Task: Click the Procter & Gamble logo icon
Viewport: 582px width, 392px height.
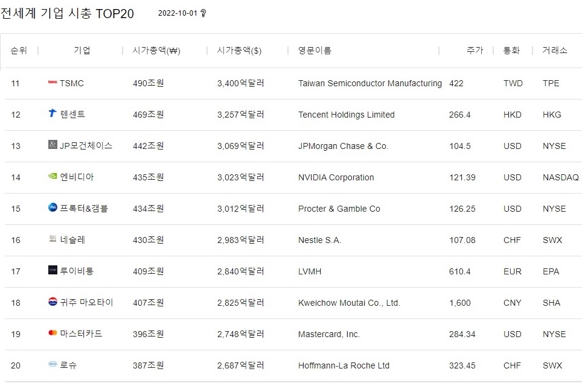Action: pyautogui.click(x=53, y=207)
